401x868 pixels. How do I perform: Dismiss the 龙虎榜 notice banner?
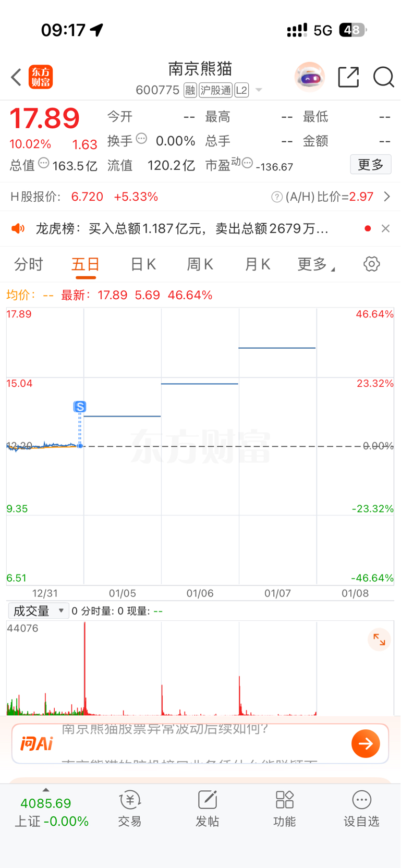tap(385, 228)
